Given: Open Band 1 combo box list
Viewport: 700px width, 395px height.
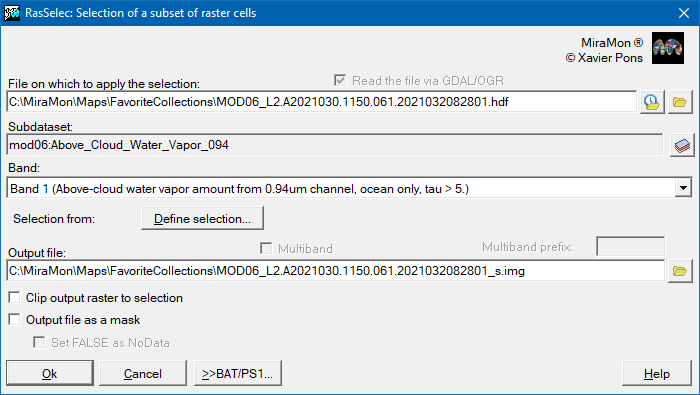Looking at the screenshot, I should [x=349, y=188].
